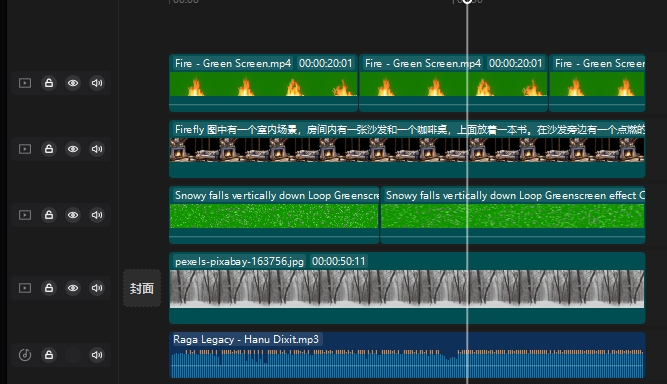
Task: Select the second Snowy falls Greenscreen clip
Action: pyautogui.click(x=513, y=215)
